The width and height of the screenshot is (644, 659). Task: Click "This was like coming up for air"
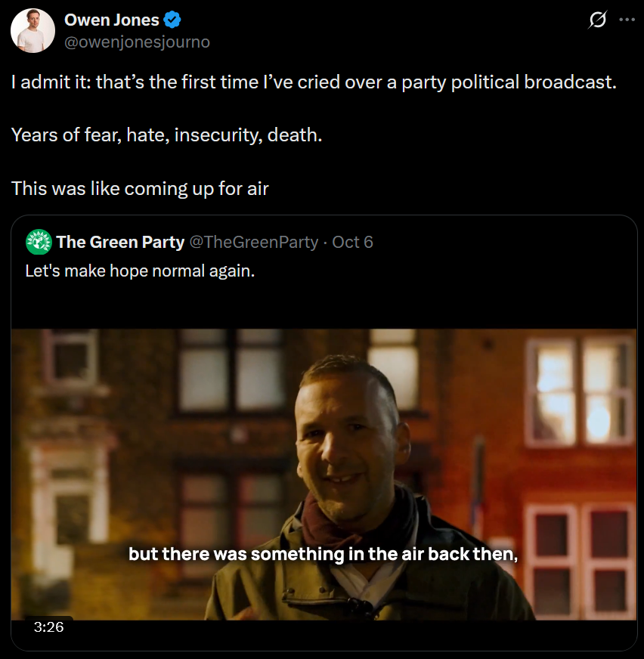(140, 188)
